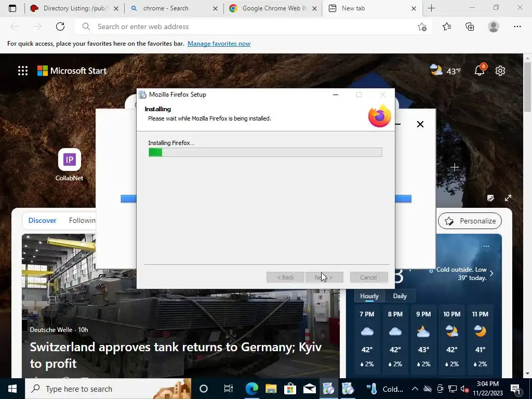
Task: Open the CollabNet quick link tile
Action: tap(69, 165)
